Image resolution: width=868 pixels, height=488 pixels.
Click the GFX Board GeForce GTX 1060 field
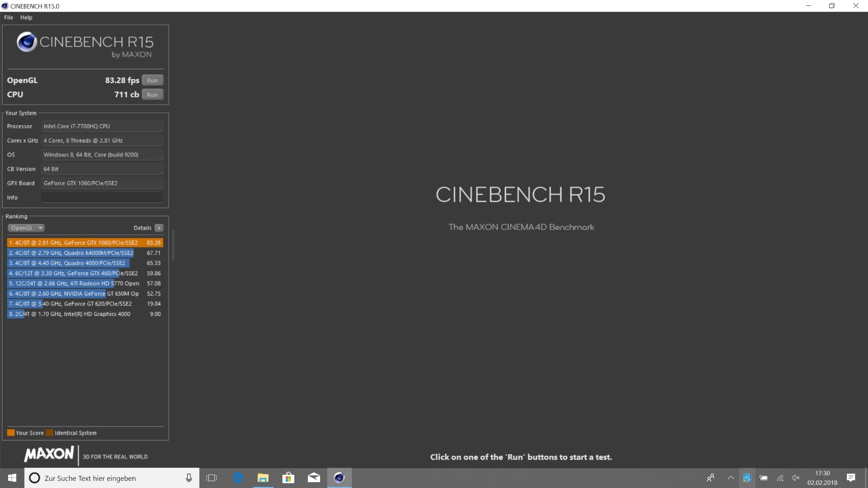(102, 183)
